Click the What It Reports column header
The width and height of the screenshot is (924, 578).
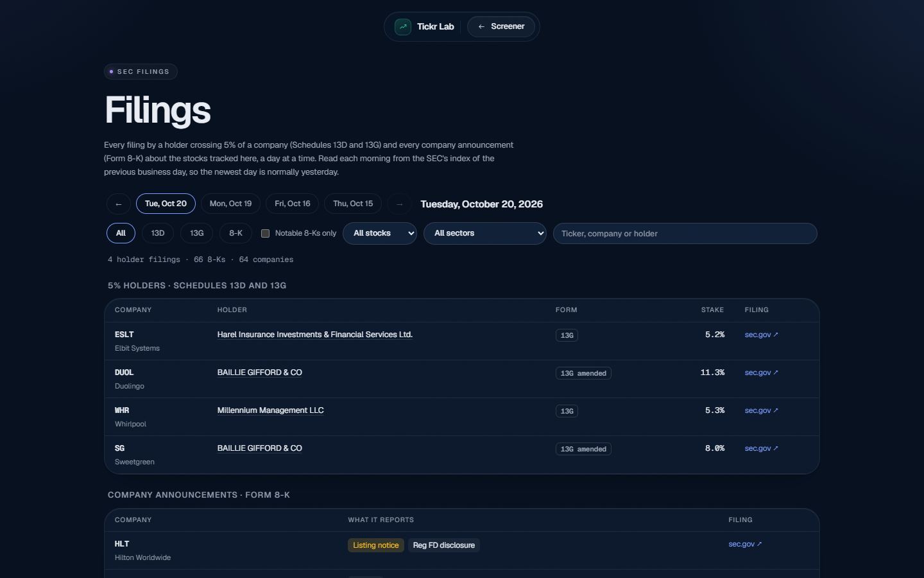coord(381,520)
